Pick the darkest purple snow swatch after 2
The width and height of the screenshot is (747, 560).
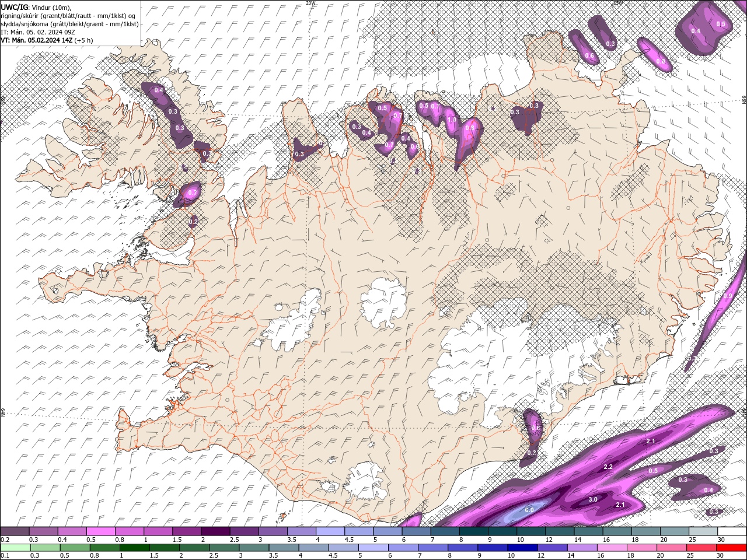click(x=215, y=531)
